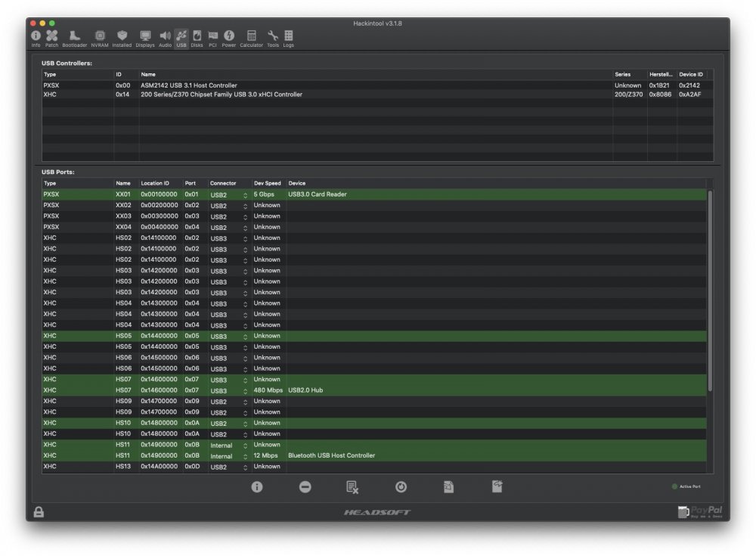Sort controllers by Series column
The height and width of the screenshot is (556, 756).
coord(629,74)
